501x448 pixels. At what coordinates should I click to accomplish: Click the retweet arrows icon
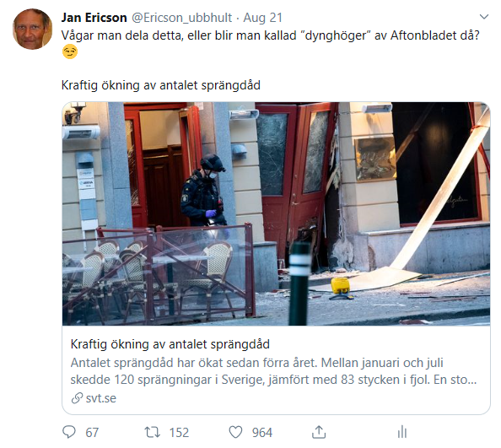(x=153, y=432)
